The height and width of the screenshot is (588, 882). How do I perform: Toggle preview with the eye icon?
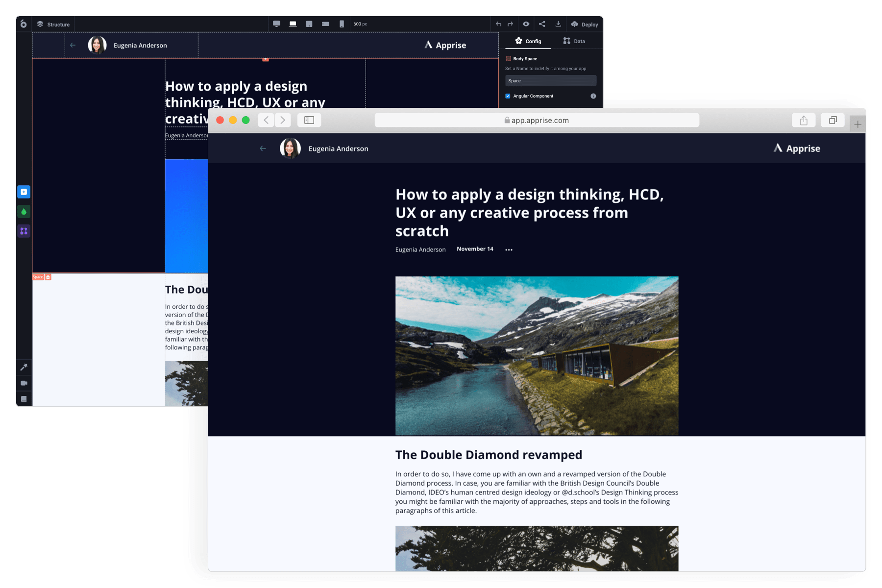[x=526, y=24]
